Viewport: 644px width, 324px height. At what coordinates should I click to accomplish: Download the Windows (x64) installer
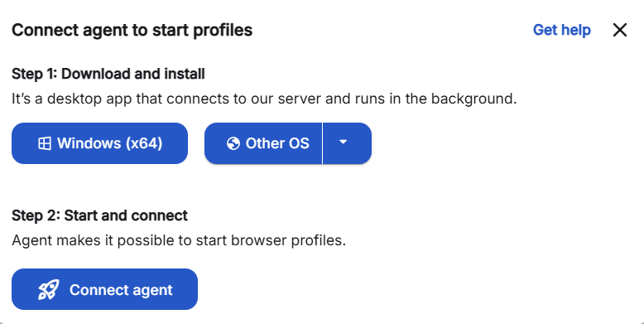[x=100, y=143]
